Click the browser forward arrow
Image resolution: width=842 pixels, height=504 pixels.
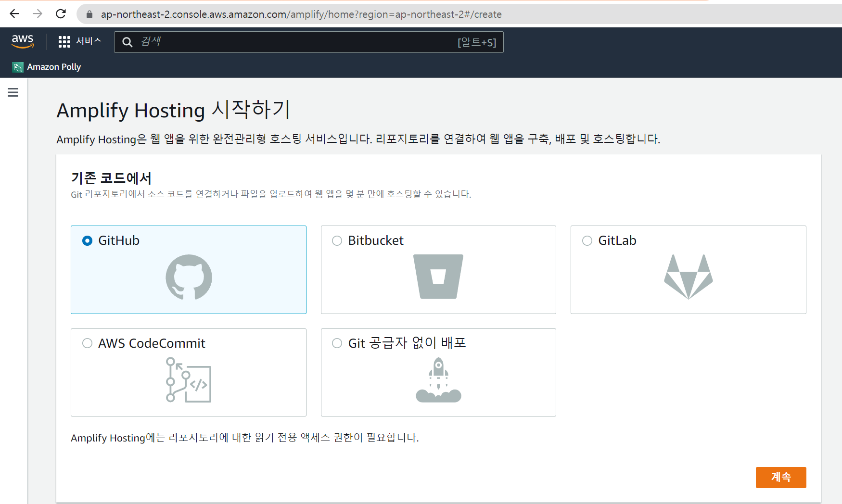pos(38,14)
